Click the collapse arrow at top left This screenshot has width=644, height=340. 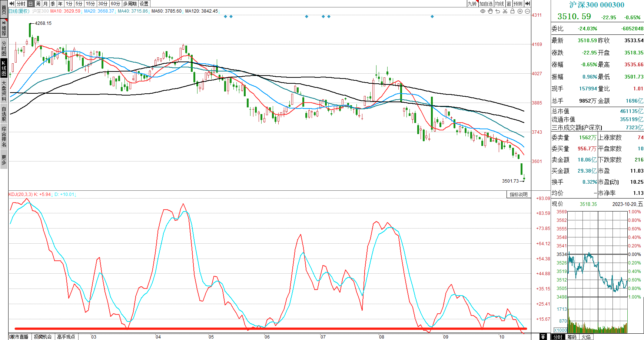point(12,4)
